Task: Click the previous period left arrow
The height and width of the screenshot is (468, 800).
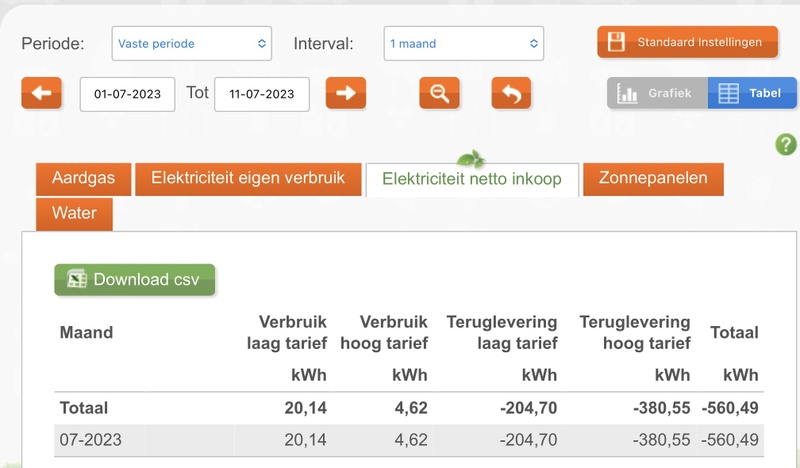Action: pos(41,93)
